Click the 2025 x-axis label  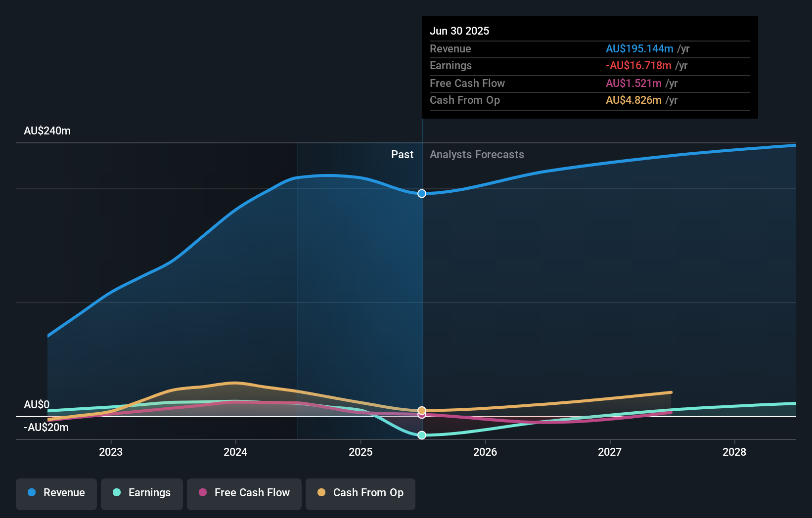361,452
